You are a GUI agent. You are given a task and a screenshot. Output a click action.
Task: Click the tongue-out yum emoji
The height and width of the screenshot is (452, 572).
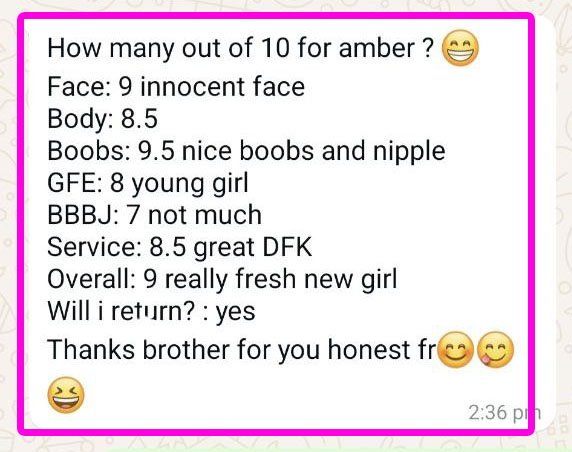495,349
